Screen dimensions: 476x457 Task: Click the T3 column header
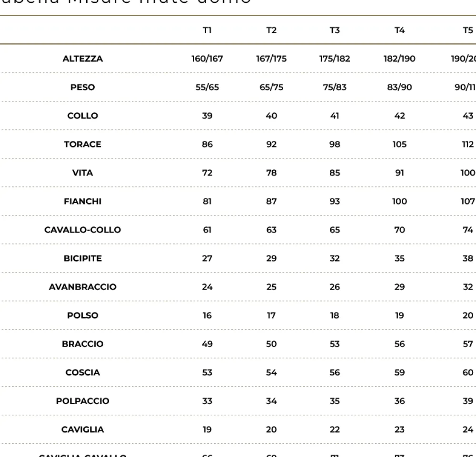point(335,30)
